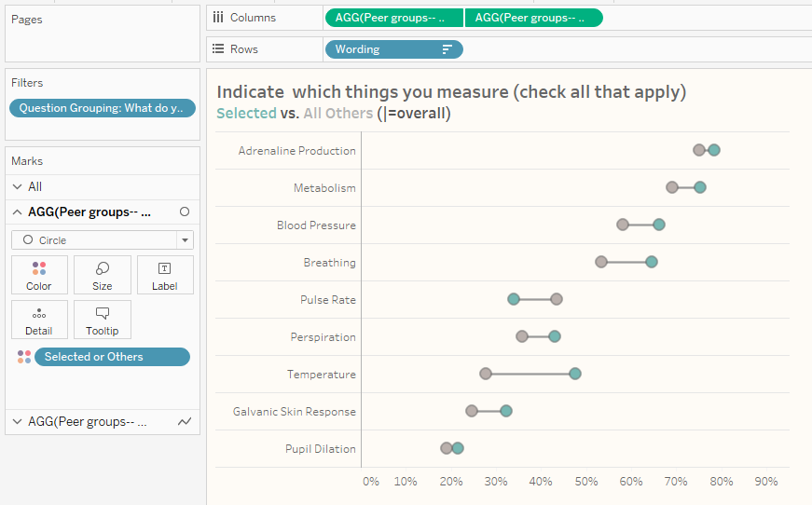Click the Breathing row label

[x=329, y=263]
